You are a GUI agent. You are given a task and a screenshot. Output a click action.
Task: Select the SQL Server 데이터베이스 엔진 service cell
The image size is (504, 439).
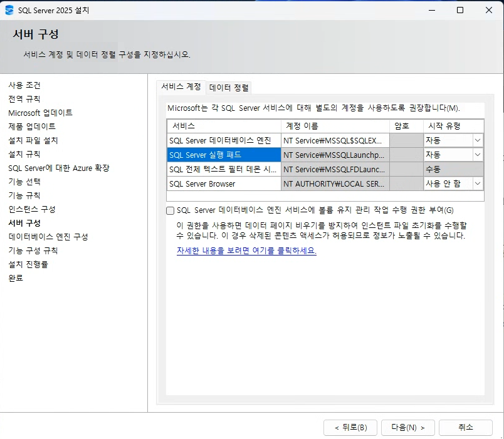click(x=224, y=140)
